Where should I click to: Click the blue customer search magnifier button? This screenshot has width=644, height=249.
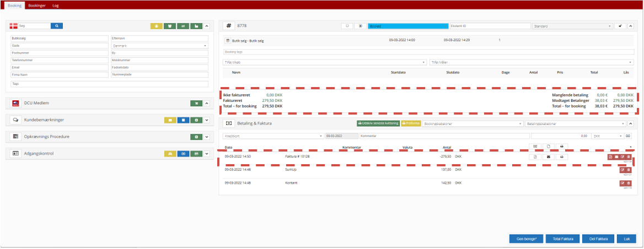coord(57,26)
